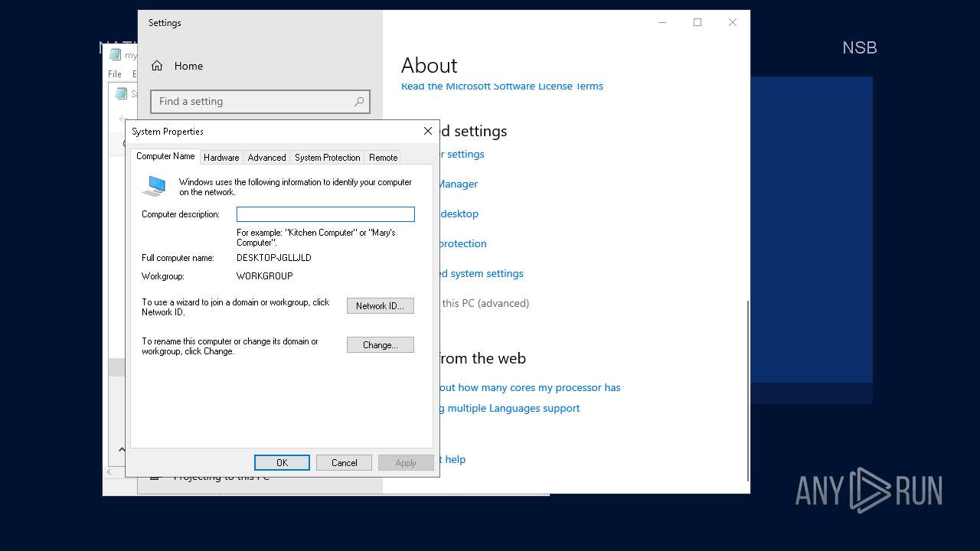Click the Find a setting search box
This screenshot has height=551, width=980.
click(260, 101)
